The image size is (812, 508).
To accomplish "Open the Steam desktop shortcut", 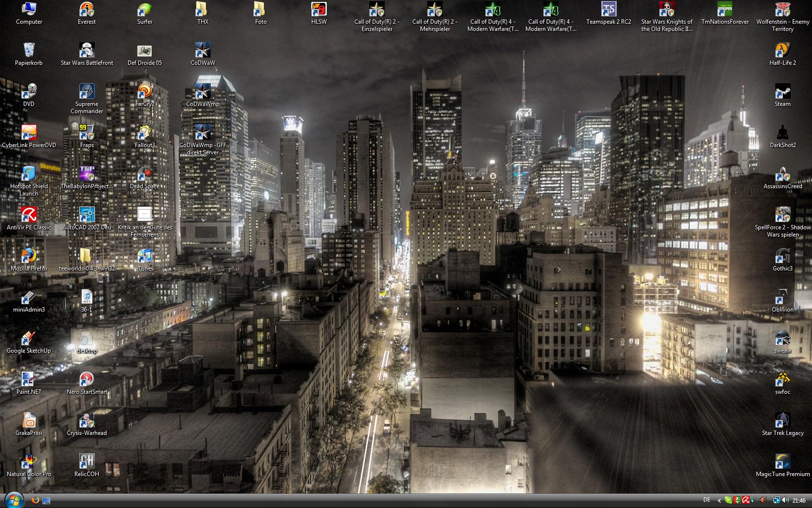I will coord(783,92).
